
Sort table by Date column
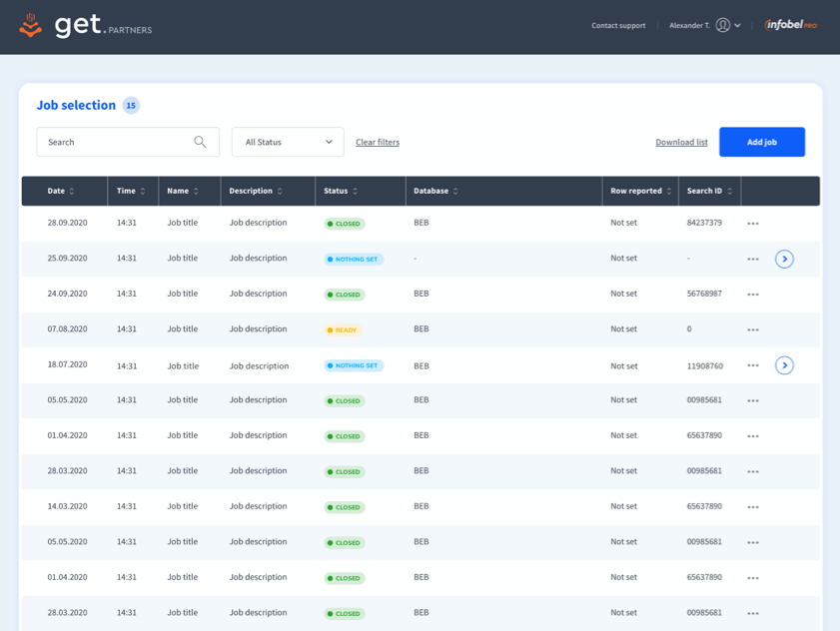tap(61, 191)
